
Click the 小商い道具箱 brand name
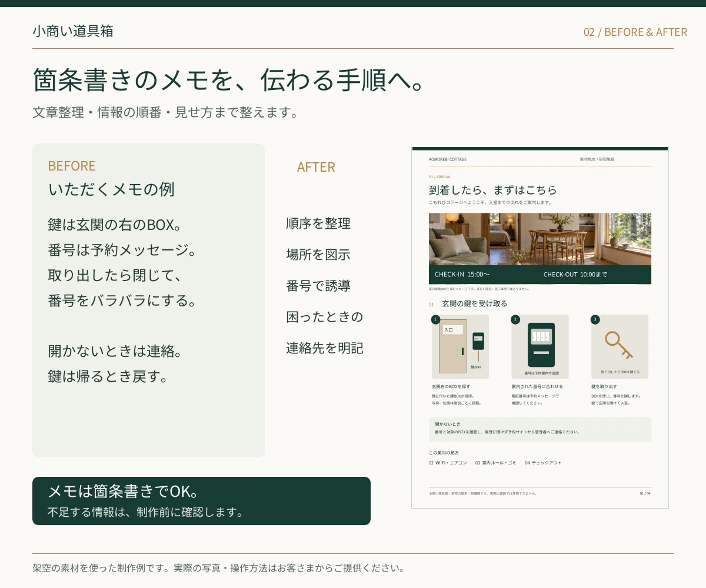click(x=73, y=31)
